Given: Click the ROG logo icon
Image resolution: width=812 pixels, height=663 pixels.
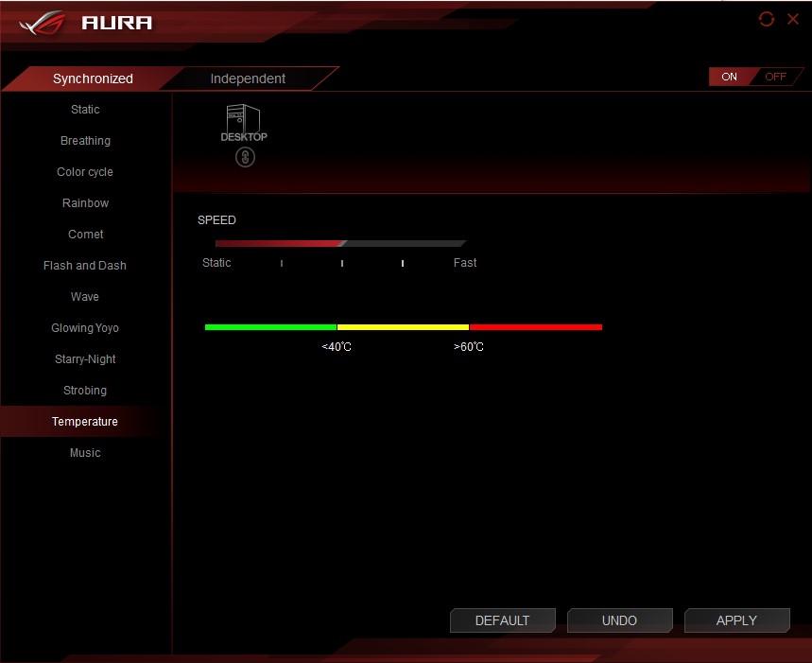Looking at the screenshot, I should pyautogui.click(x=42, y=23).
